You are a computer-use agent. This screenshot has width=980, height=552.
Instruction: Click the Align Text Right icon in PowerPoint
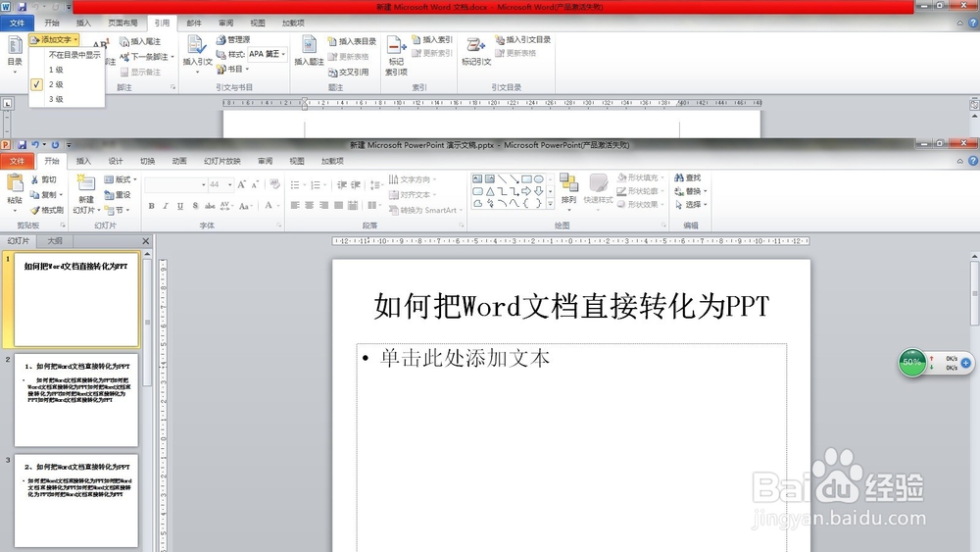[323, 205]
